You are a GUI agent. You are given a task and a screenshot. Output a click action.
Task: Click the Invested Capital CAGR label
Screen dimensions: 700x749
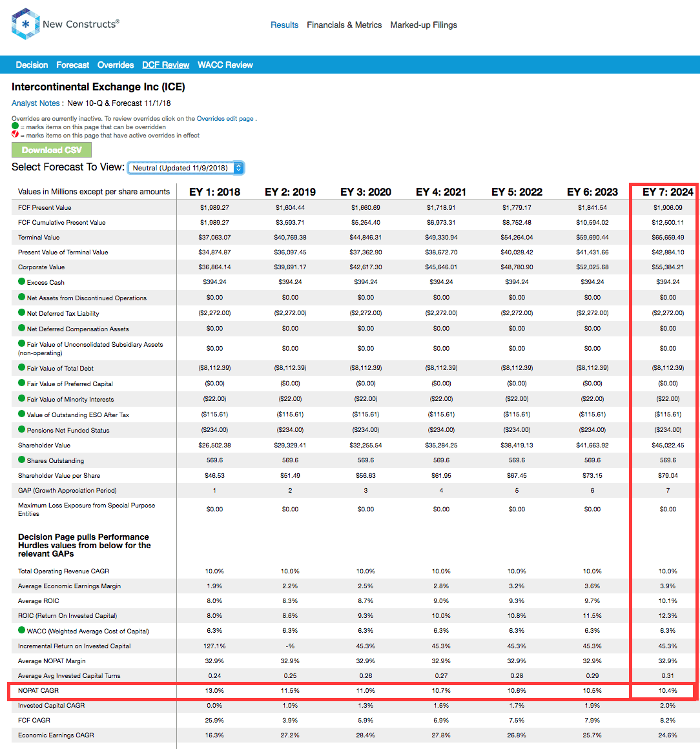pos(51,706)
